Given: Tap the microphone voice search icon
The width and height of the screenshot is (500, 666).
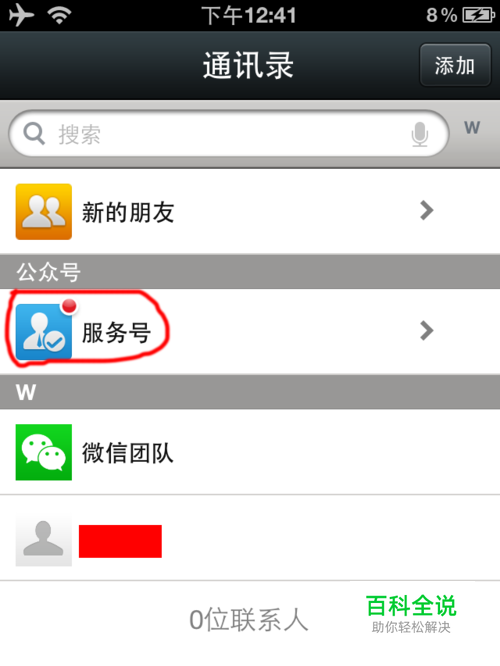Looking at the screenshot, I should 420,134.
